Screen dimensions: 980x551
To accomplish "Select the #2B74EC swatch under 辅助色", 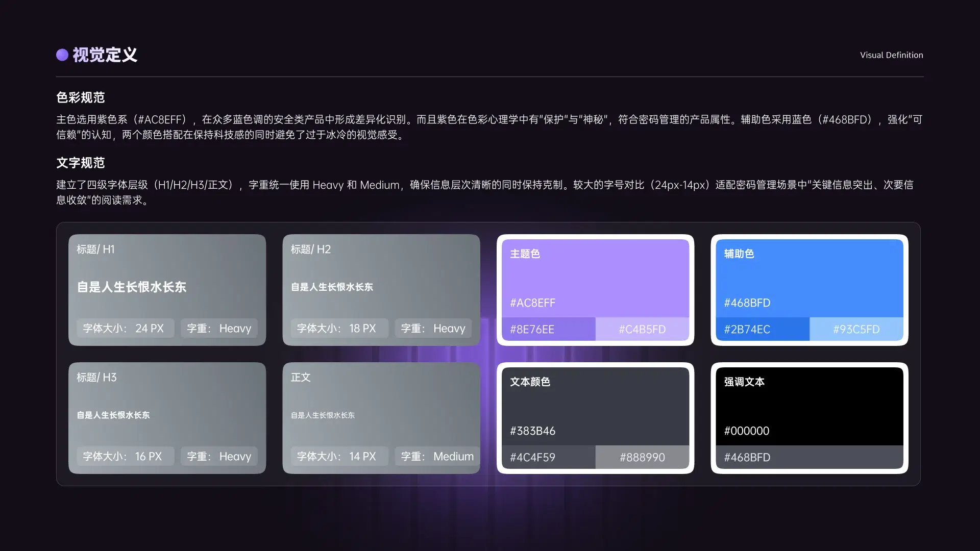I will (762, 329).
